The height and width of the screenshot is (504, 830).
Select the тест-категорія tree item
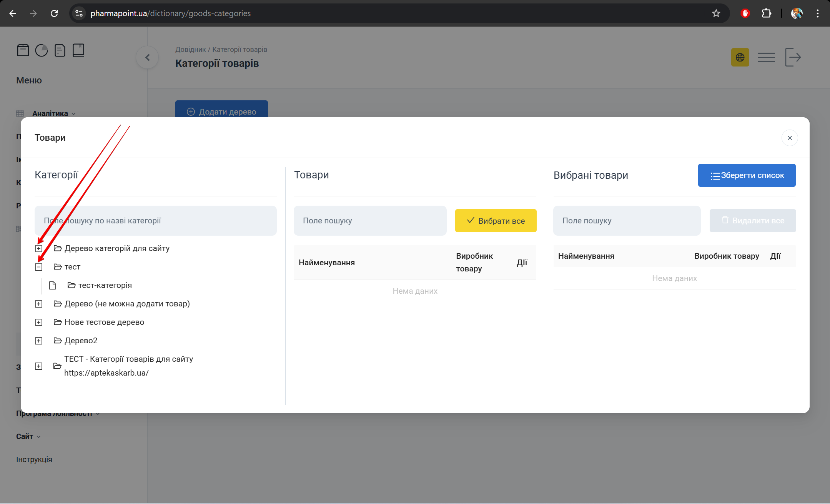(x=105, y=285)
